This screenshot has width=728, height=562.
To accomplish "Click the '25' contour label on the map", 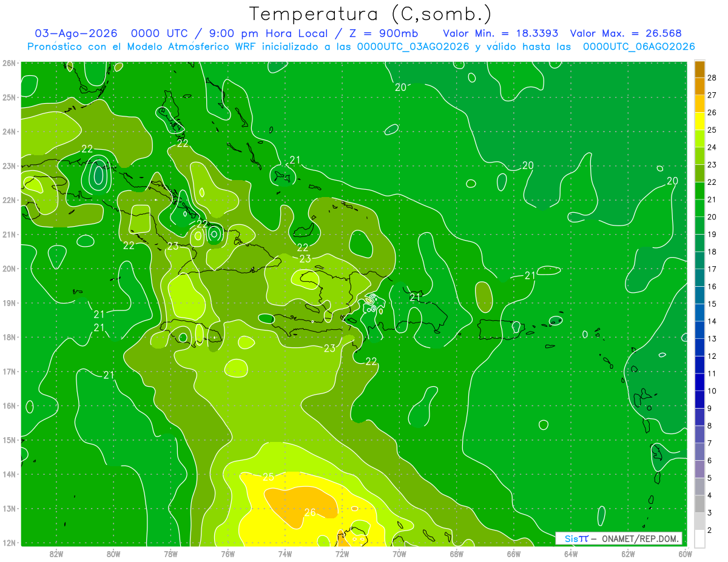I will 268,477.
